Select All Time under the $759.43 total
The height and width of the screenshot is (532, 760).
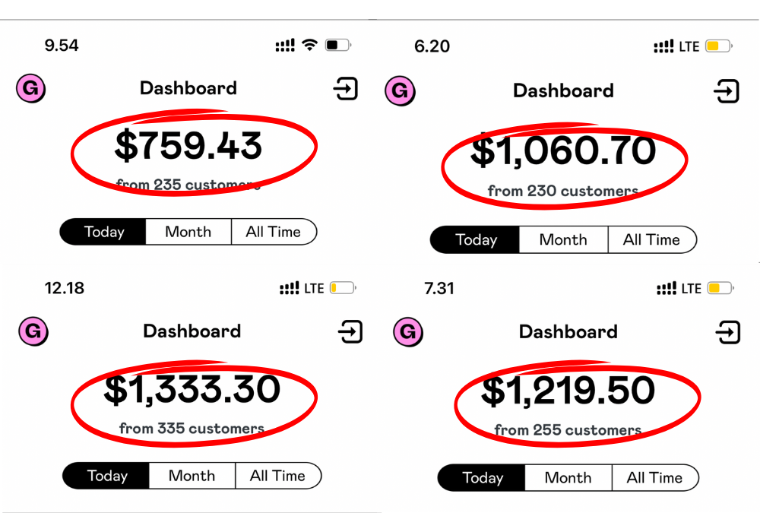(273, 232)
